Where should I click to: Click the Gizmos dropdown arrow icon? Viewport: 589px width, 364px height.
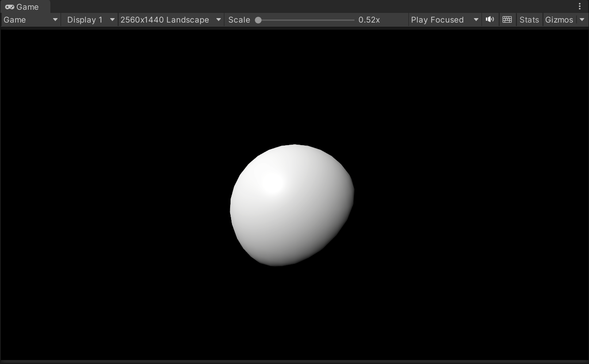[x=582, y=19]
